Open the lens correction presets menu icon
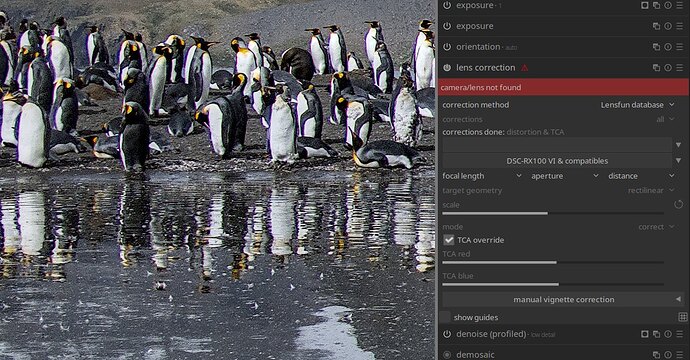This screenshot has width=690, height=360. click(680, 68)
